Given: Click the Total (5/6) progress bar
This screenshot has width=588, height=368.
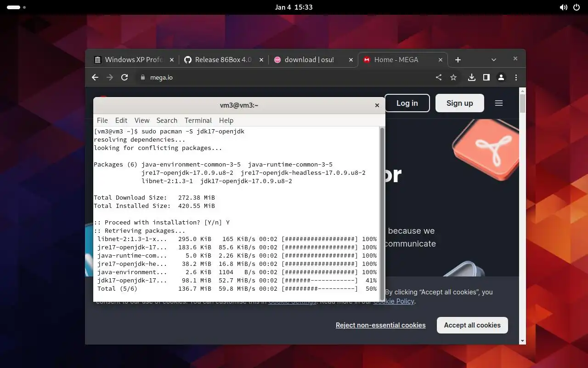Looking at the screenshot, I should [x=320, y=288].
